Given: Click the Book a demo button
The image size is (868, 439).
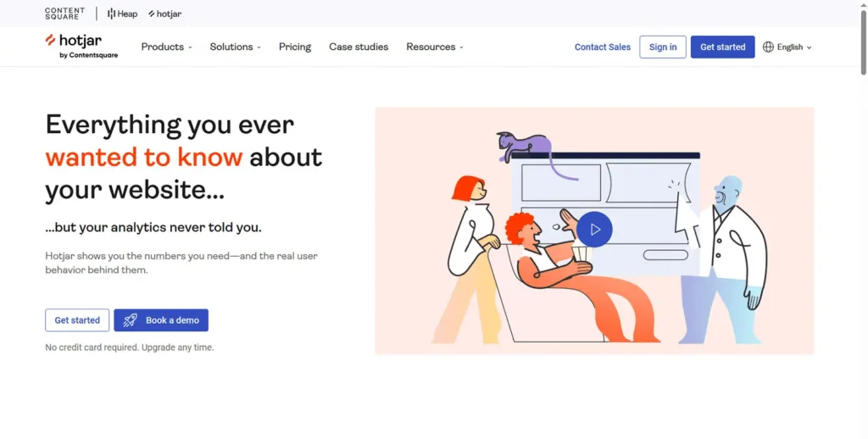Looking at the screenshot, I should click(x=161, y=320).
